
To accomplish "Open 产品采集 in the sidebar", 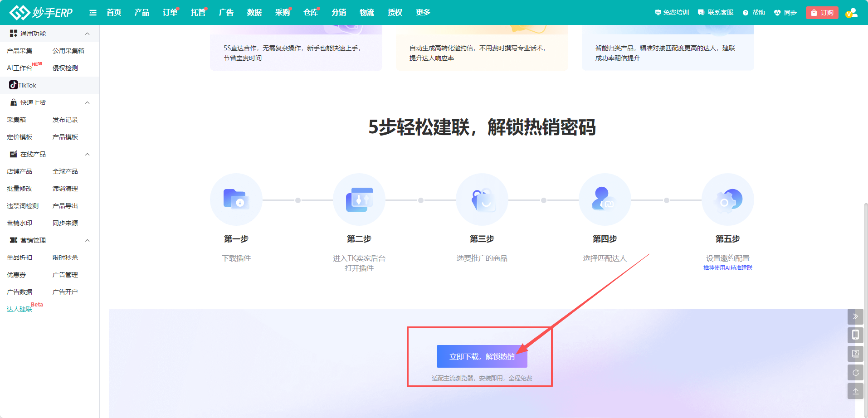I will point(20,51).
